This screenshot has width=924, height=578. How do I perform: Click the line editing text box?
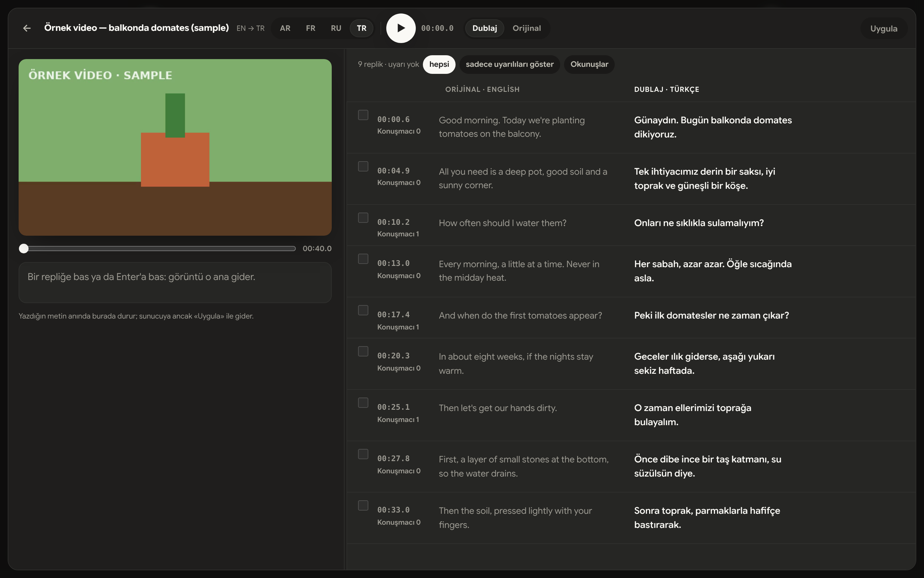175,283
